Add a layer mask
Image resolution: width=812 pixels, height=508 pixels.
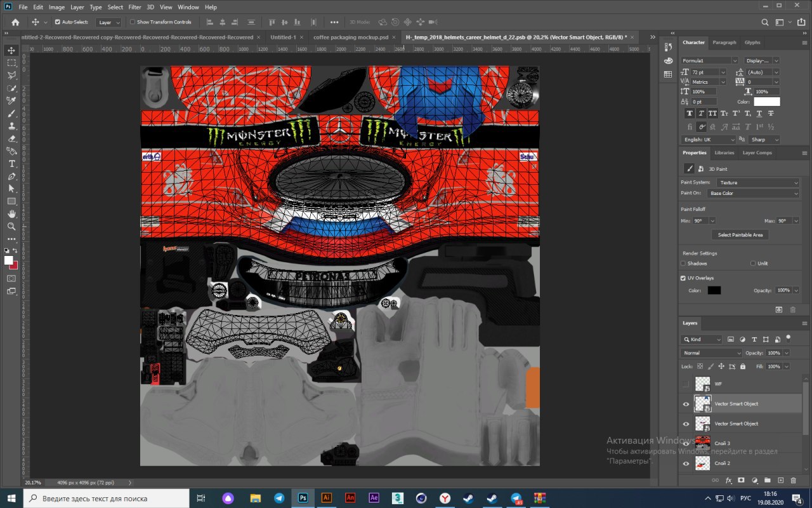(742, 481)
